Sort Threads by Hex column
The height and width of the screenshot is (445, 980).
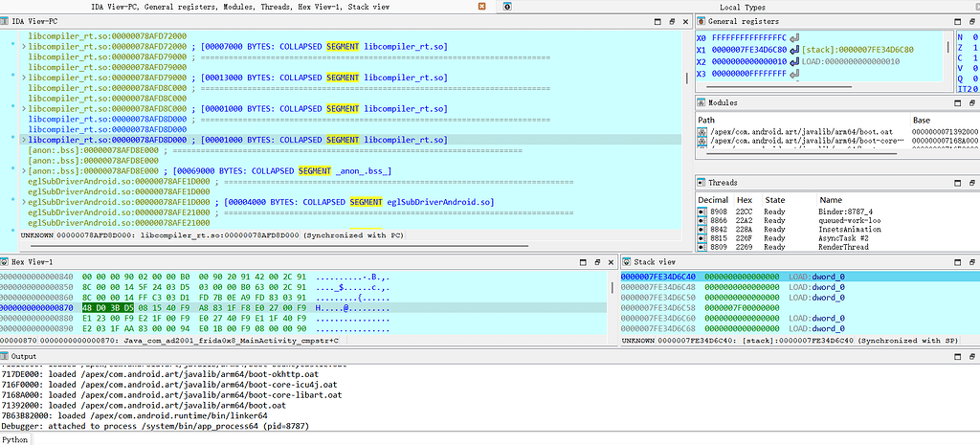pyautogui.click(x=748, y=200)
